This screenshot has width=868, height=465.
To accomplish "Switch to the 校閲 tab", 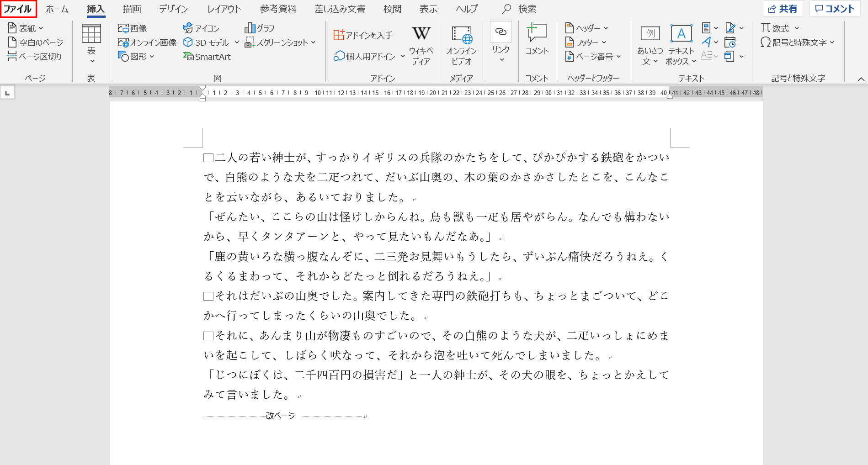I will pyautogui.click(x=392, y=9).
